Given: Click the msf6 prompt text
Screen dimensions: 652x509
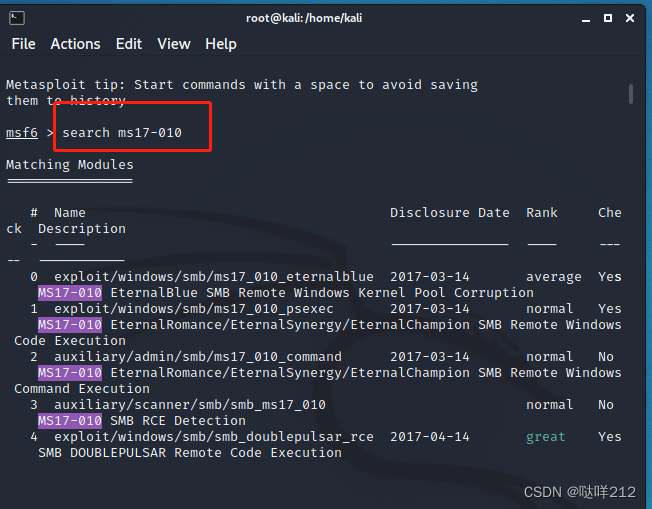Looking at the screenshot, I should point(22,133).
